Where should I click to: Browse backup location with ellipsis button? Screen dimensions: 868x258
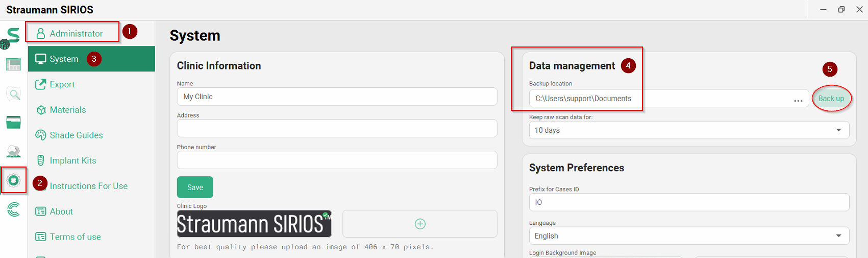click(798, 101)
